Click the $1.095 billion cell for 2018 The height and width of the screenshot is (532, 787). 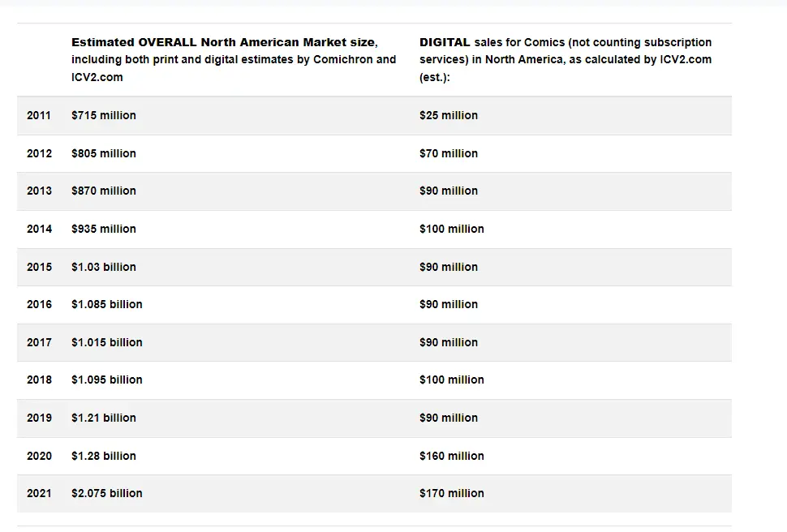pos(107,380)
